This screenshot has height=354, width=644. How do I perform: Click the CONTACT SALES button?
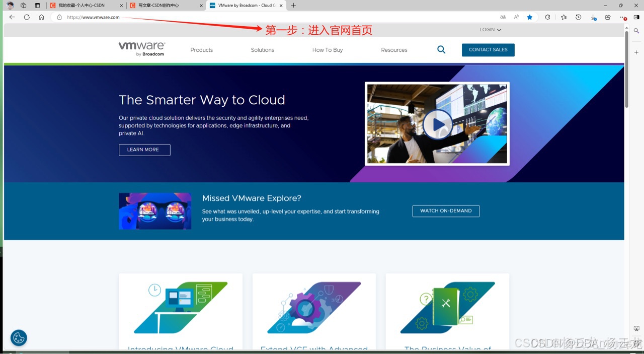(x=488, y=50)
